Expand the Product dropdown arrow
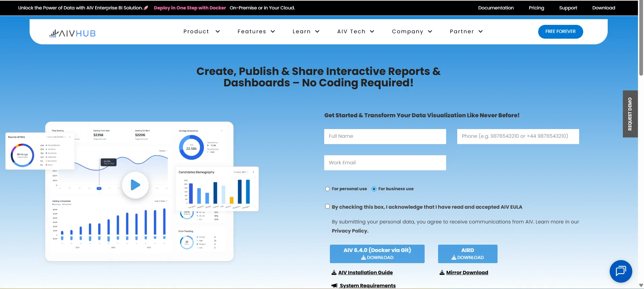 (218, 32)
